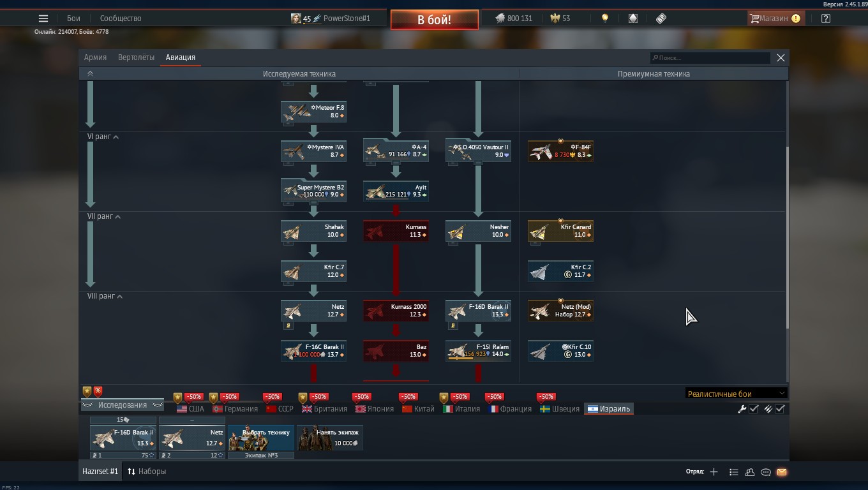Click the gold badge icon above Исследования
This screenshot has height=490, width=868.
[x=87, y=391]
